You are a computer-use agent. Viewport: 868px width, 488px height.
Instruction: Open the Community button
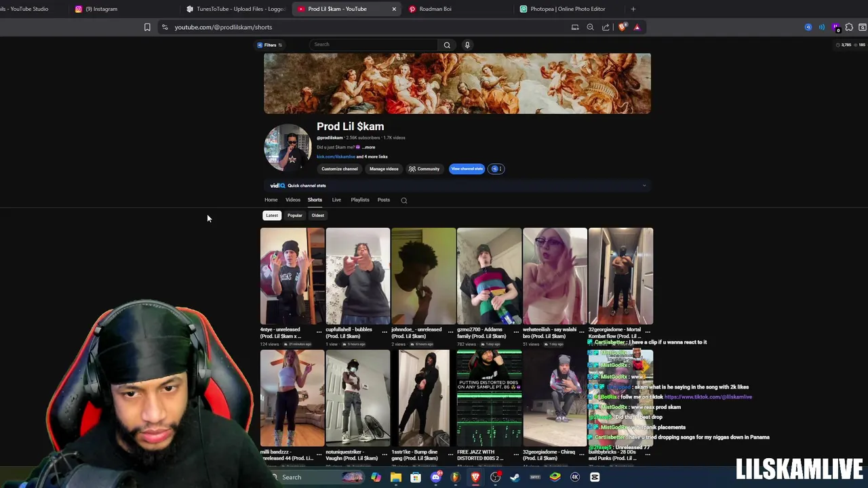click(x=425, y=169)
